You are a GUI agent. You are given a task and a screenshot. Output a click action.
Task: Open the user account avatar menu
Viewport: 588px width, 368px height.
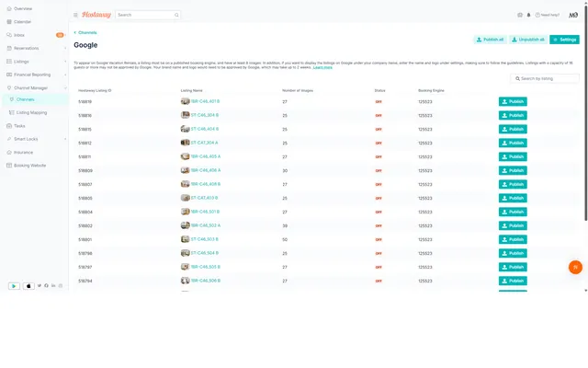573,15
